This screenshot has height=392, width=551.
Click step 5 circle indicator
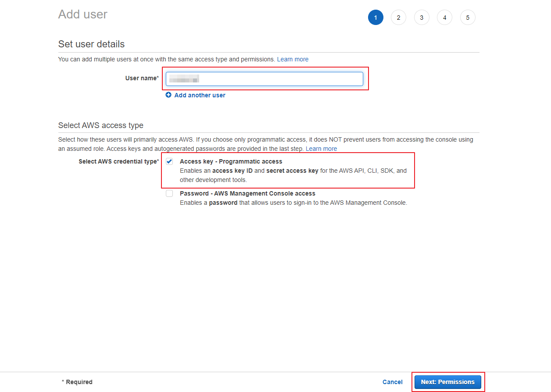tap(468, 18)
